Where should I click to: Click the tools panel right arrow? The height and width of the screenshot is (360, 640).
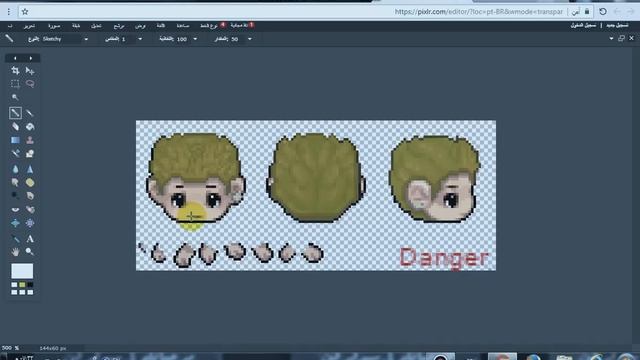[x=31, y=58]
